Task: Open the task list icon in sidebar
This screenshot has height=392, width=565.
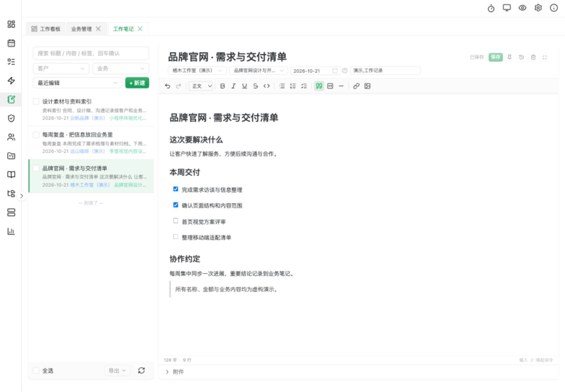Action: [x=11, y=62]
